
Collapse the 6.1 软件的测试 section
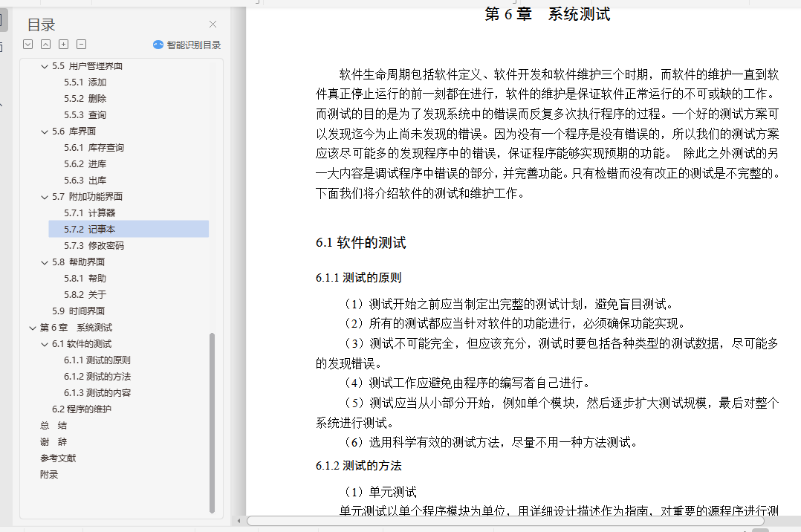click(x=45, y=345)
